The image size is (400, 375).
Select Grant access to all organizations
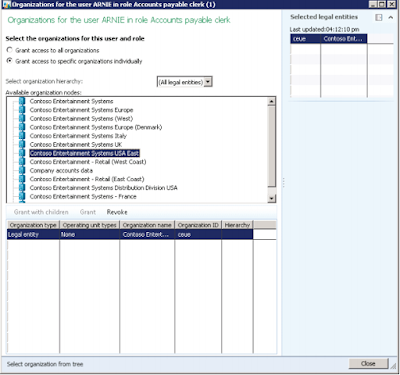(x=10, y=50)
